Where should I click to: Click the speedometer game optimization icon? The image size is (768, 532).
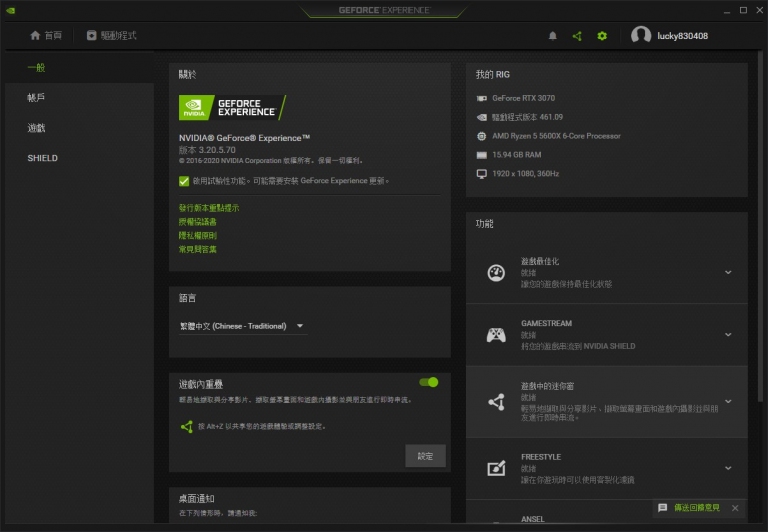[496, 272]
